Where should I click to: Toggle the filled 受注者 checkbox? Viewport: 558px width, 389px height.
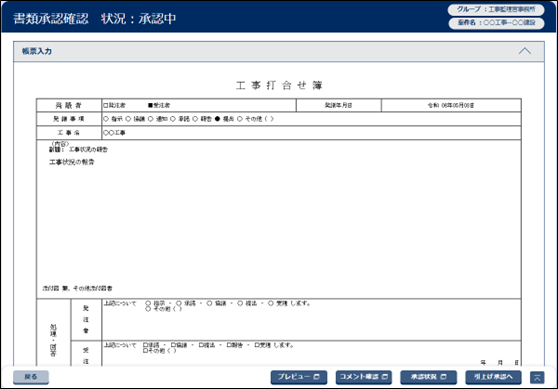(151, 105)
